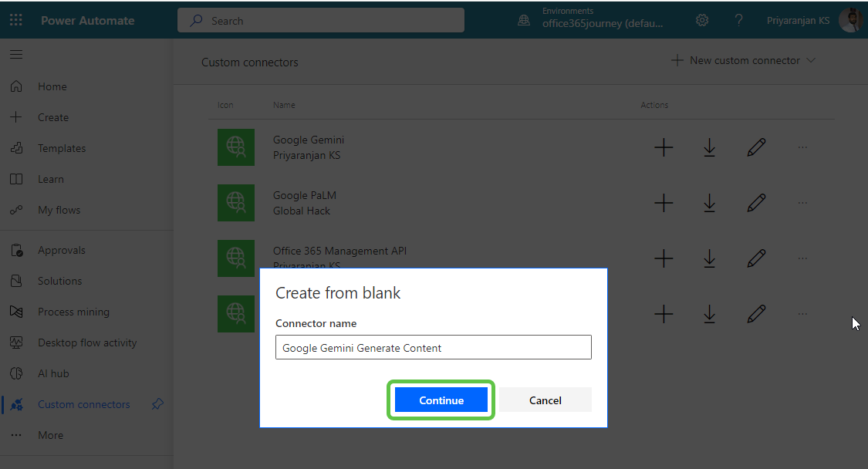Image resolution: width=868 pixels, height=469 pixels.
Task: Collapse the left navigation hamburger menu
Action: pyautogui.click(x=16, y=55)
